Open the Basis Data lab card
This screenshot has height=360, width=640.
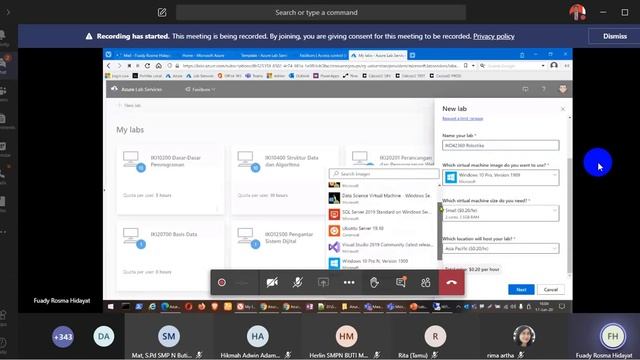171,256
